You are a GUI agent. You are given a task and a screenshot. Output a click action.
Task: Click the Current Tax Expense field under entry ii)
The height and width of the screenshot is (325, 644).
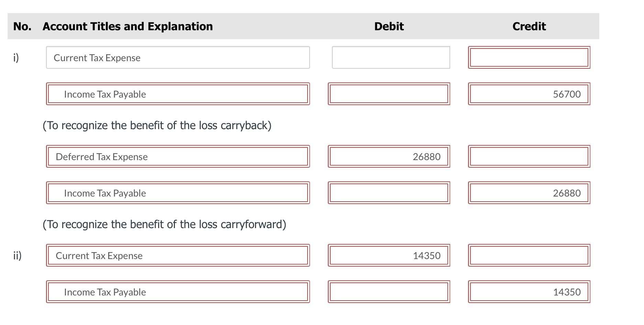point(177,255)
